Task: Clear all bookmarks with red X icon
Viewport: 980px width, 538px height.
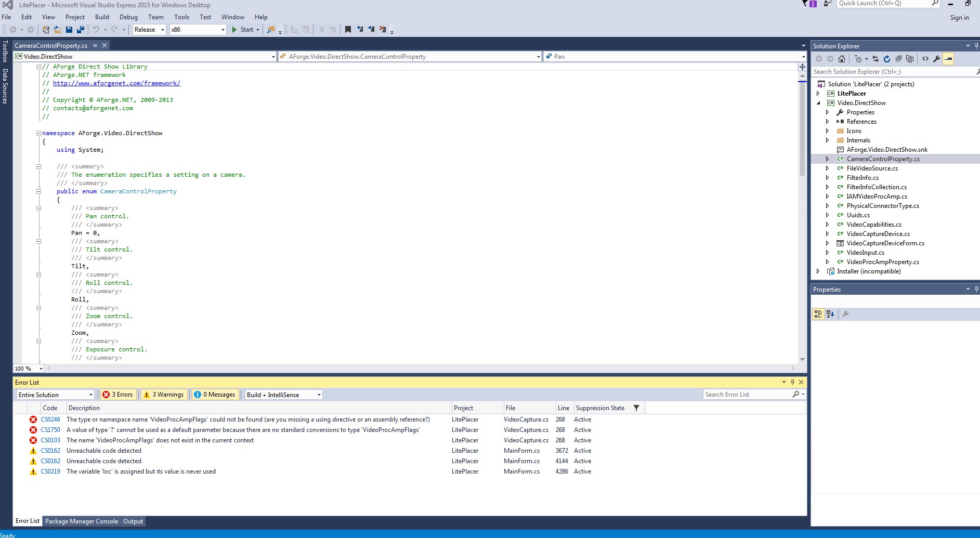Action: [383, 30]
